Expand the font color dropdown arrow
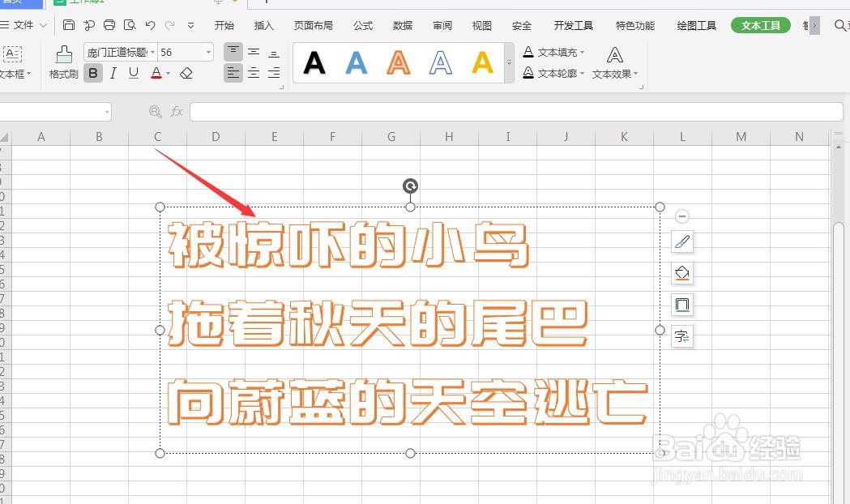The width and height of the screenshot is (850, 504). 168,73
